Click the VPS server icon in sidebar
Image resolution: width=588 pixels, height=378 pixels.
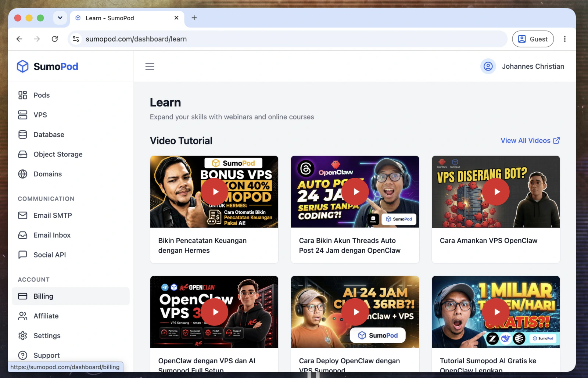click(23, 115)
